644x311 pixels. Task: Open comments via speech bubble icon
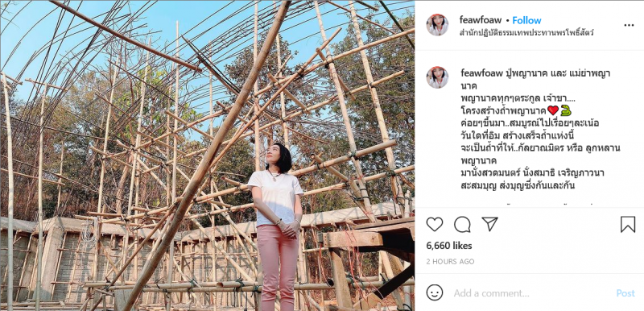click(x=462, y=224)
